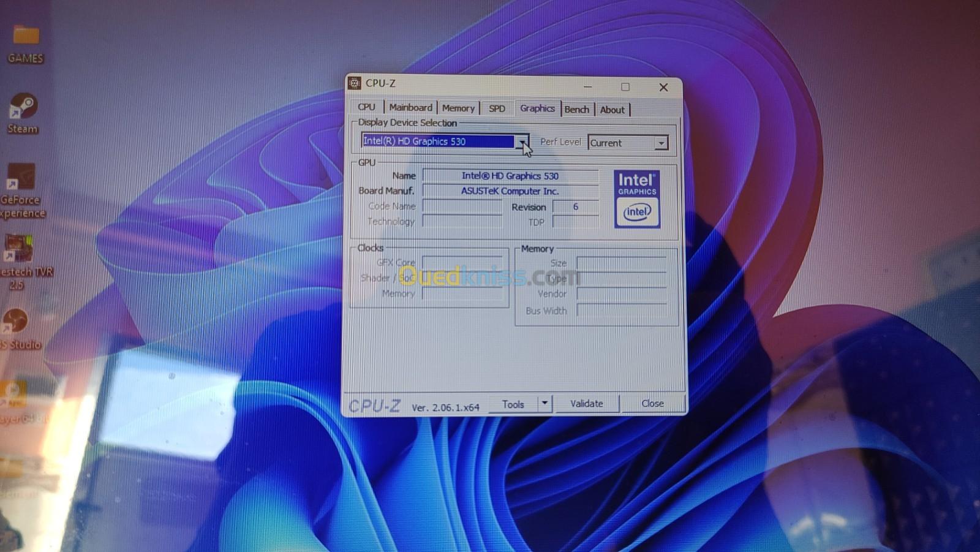The image size is (980, 552).
Task: Switch to the CPU tab
Action: [366, 107]
